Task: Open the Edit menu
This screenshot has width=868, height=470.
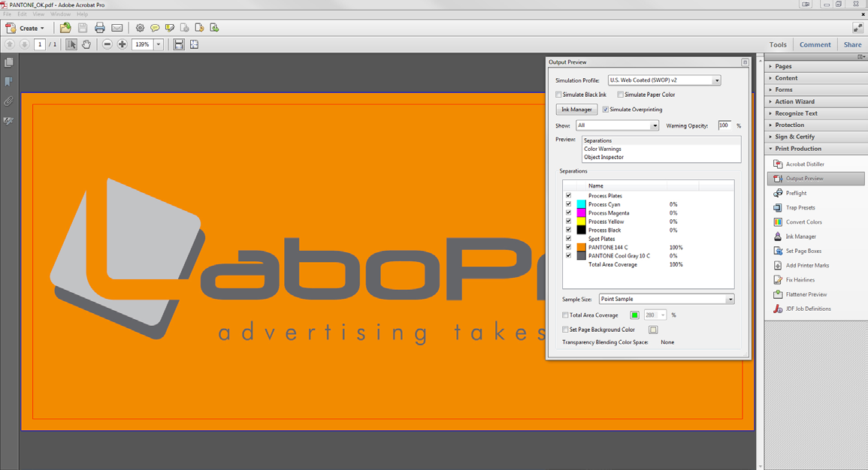Action: tap(22, 14)
